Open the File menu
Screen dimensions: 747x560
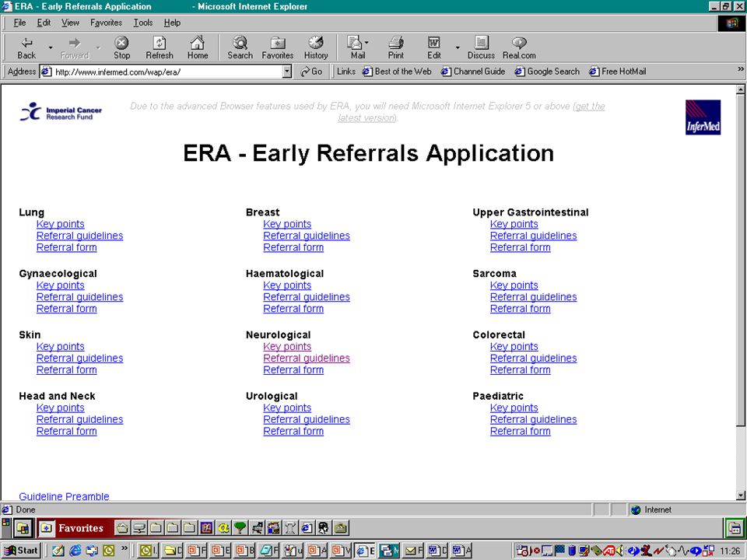coord(19,23)
